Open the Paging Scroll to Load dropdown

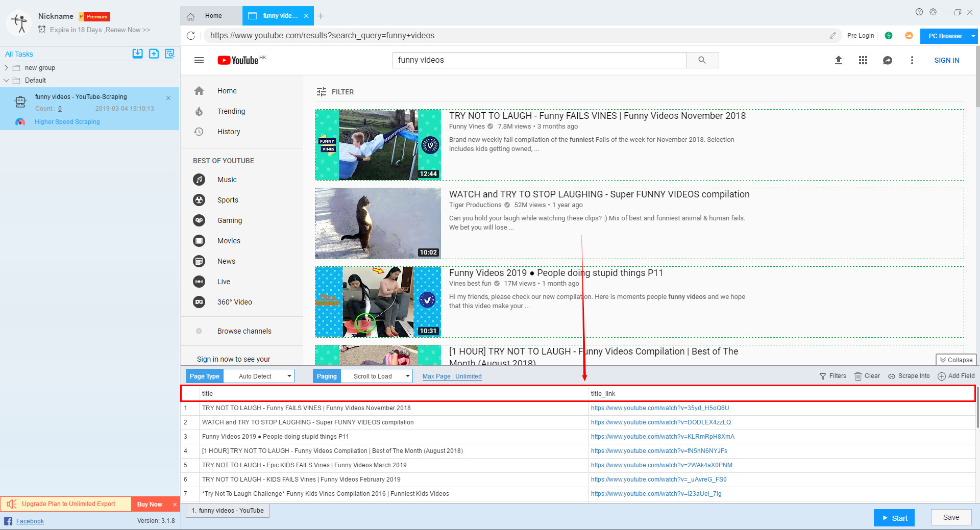coord(376,376)
